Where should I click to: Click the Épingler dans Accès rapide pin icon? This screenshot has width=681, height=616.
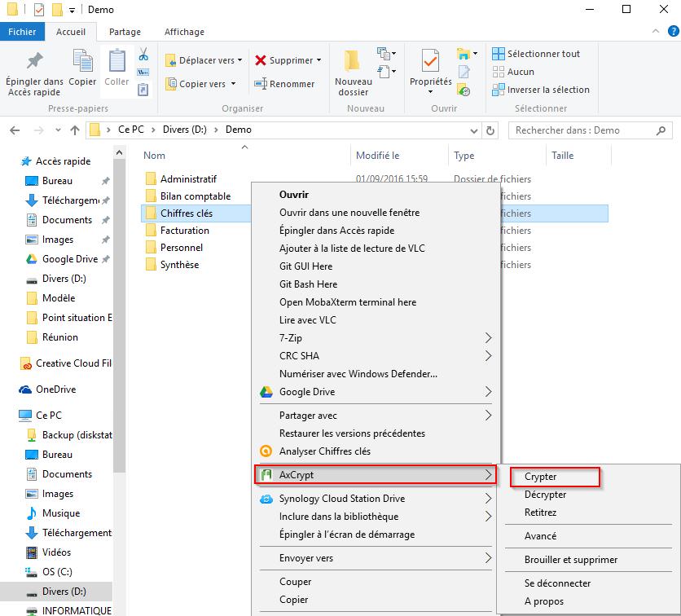pyautogui.click(x=34, y=62)
